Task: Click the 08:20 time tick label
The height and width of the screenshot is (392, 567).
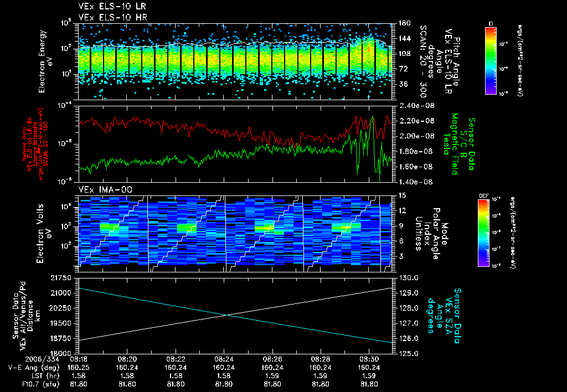Action: [127, 359]
